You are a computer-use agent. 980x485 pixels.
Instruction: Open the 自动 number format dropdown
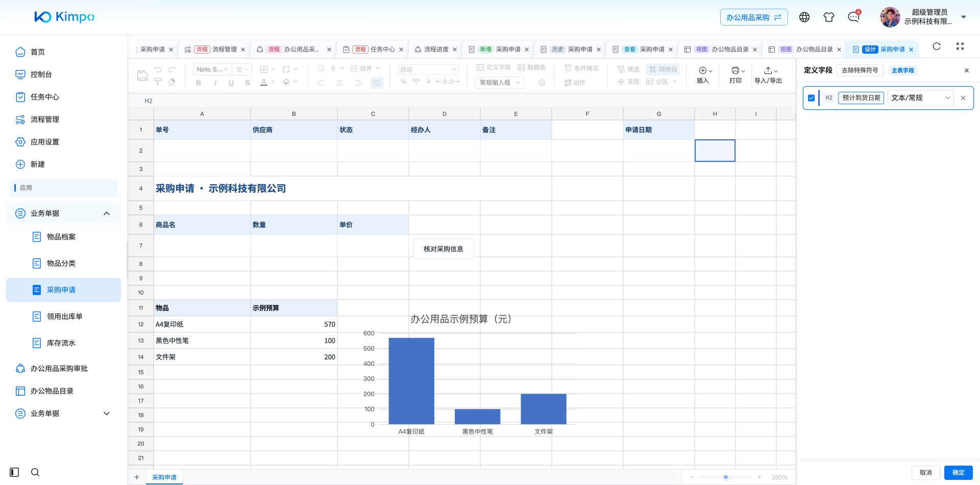428,69
